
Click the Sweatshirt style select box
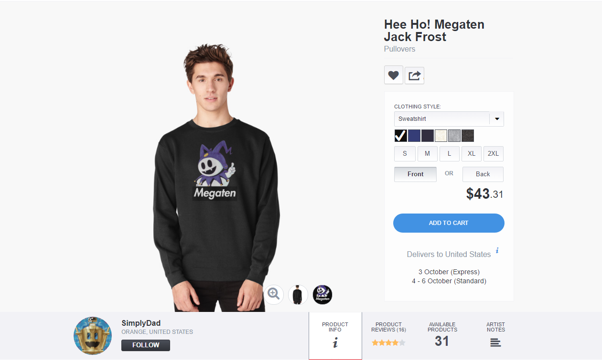pos(442,119)
